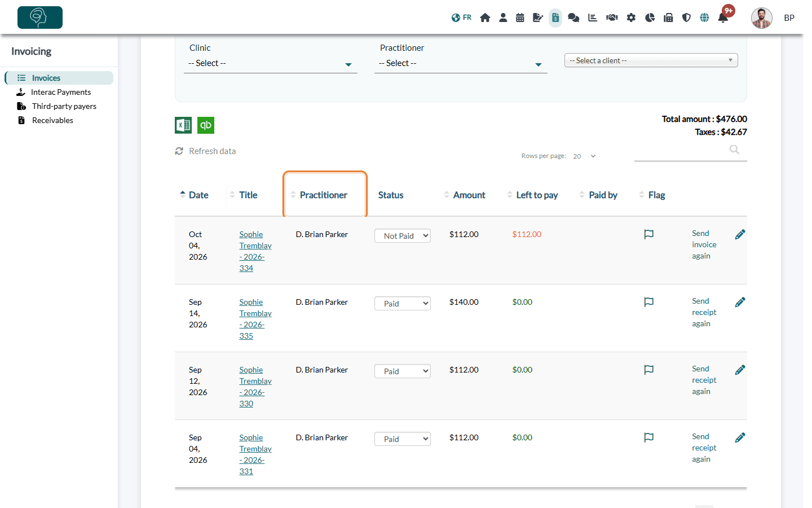Edit the Oct 04, 2026 invoice with pencil

click(740, 234)
